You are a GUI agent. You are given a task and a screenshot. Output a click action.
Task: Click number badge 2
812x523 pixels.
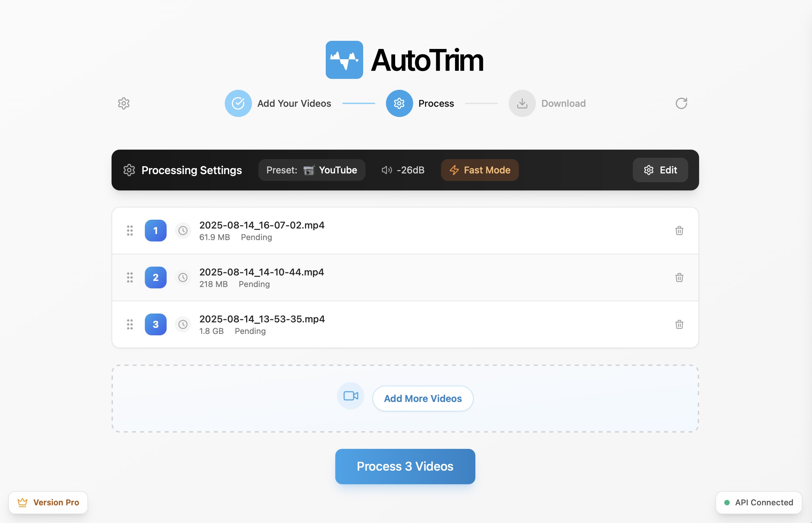tap(156, 277)
